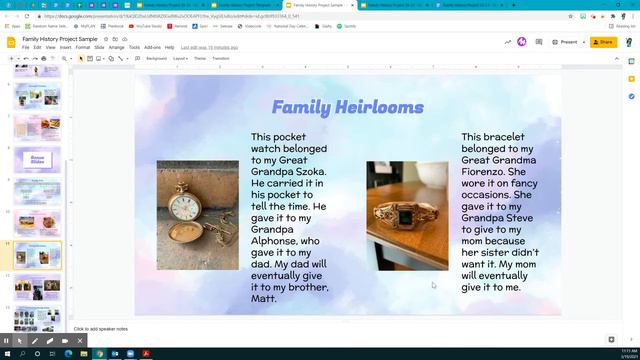Click the Family Heirlooms title text
Screen dimensions: 640x360
[x=348, y=108]
